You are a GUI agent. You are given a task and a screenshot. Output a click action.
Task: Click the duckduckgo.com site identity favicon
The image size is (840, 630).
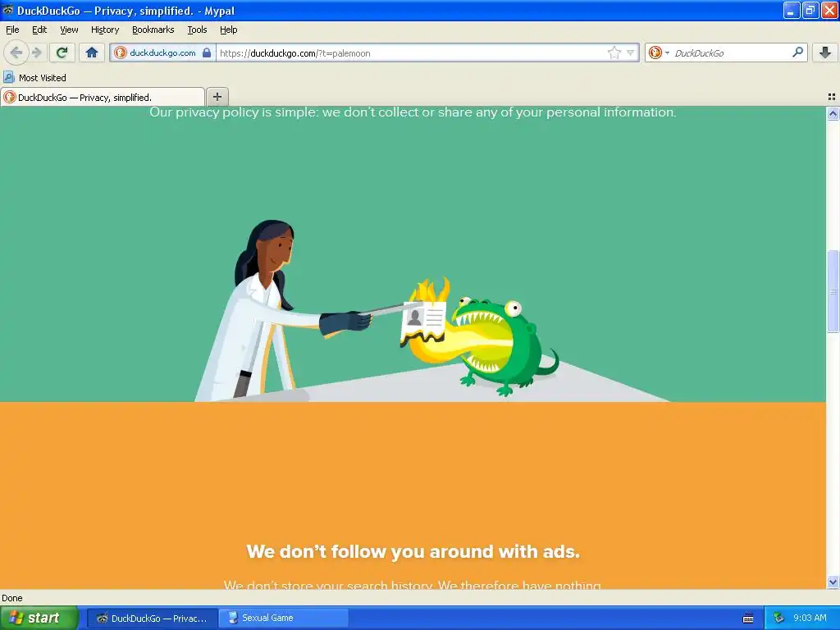click(x=121, y=52)
